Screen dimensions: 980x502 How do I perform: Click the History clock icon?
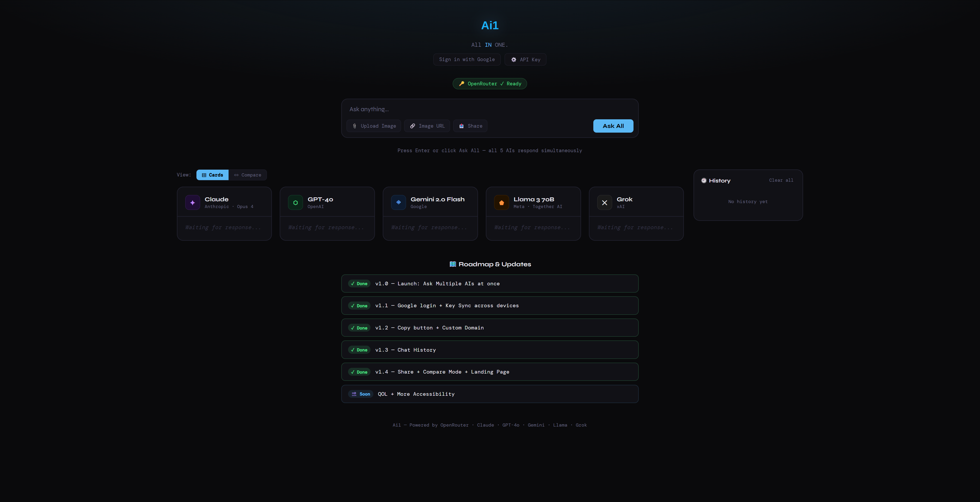pyautogui.click(x=704, y=180)
